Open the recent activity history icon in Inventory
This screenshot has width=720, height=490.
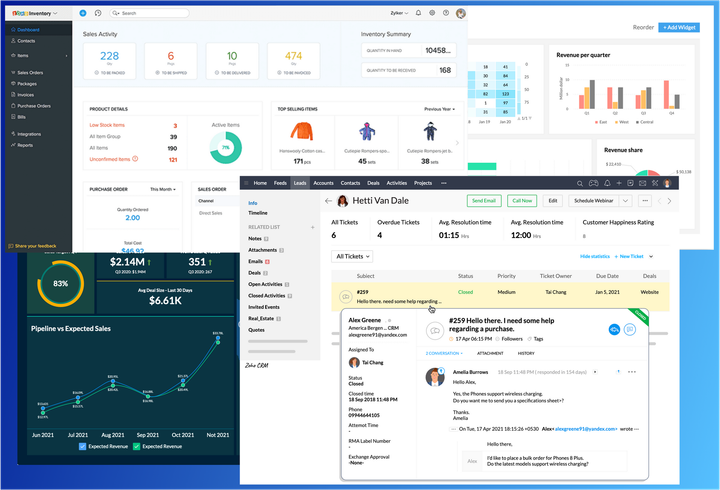[x=98, y=13]
